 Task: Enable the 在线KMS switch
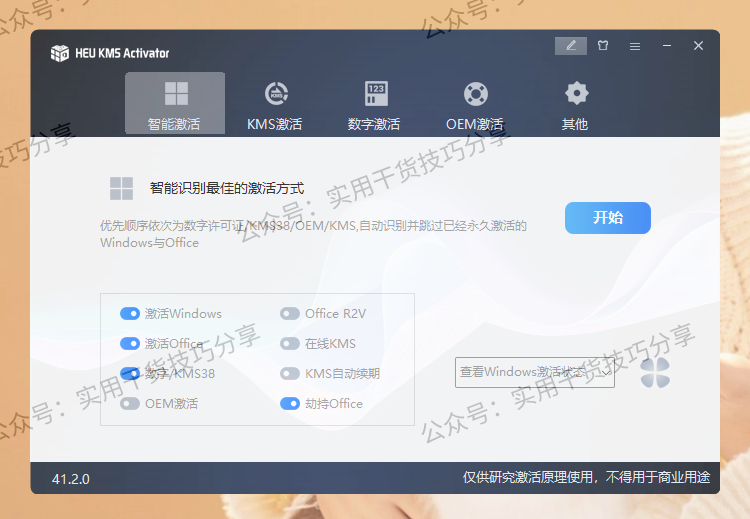[290, 343]
